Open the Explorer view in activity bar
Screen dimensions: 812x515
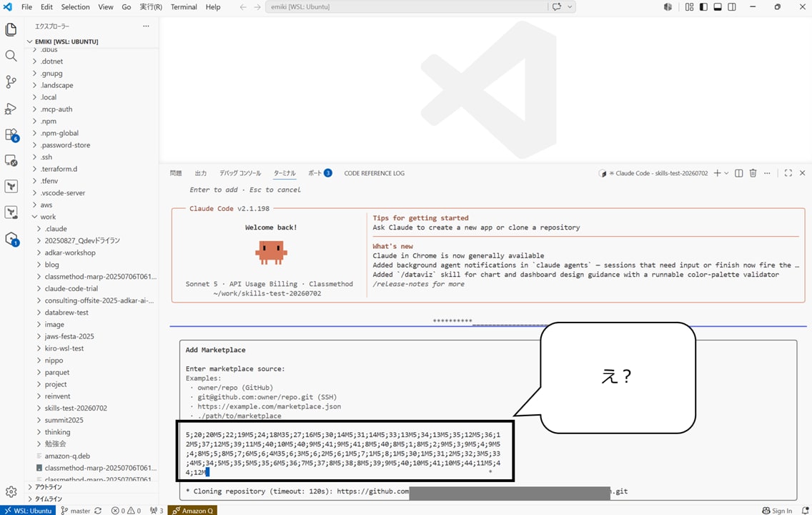[x=11, y=29]
